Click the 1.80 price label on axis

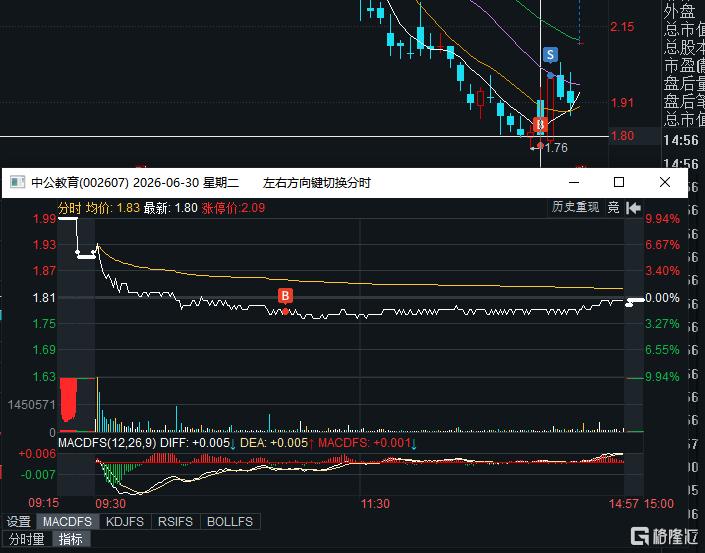[622, 136]
